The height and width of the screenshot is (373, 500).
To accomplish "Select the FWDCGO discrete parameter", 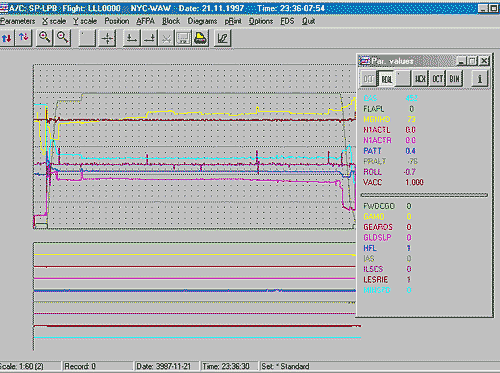I will (x=379, y=206).
